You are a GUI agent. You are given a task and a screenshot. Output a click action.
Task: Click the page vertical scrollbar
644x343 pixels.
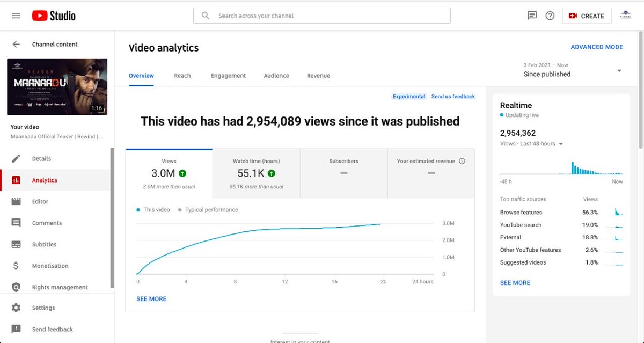tap(641, 90)
